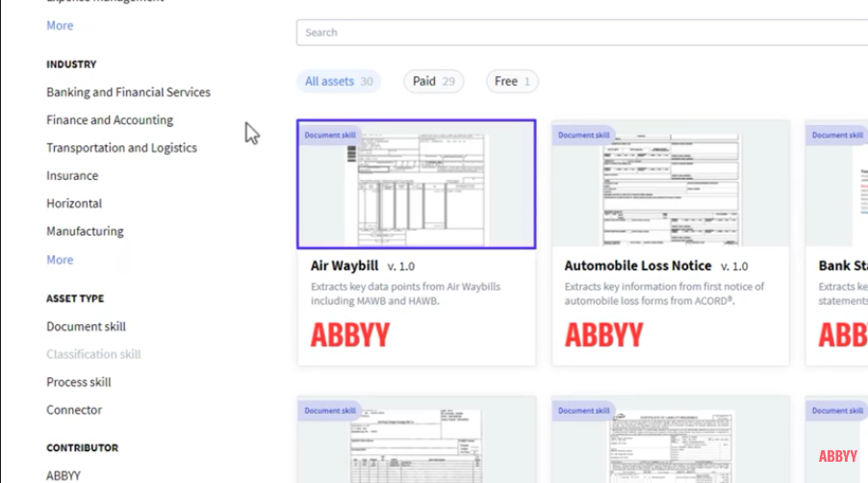868x483 pixels.
Task: Open the Air Waybill thumbnail preview
Action: click(417, 184)
